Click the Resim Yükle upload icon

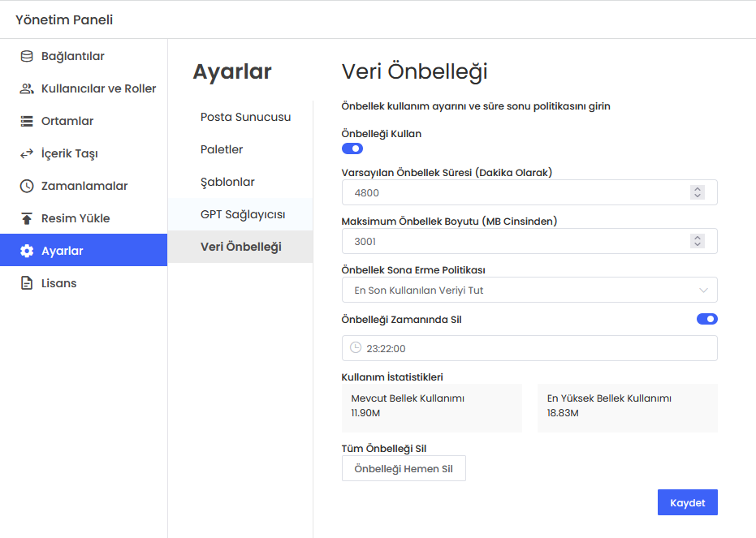[27, 218]
